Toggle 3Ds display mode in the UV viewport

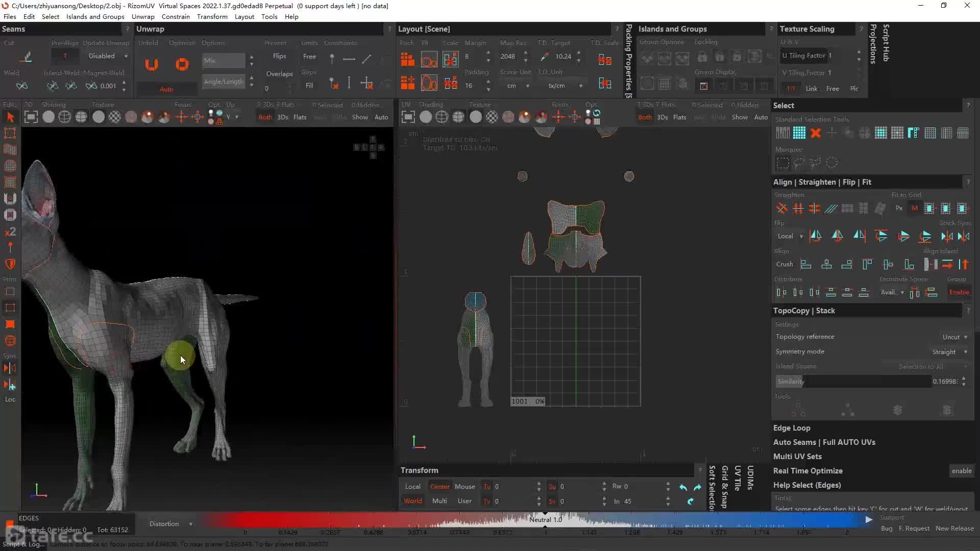[x=662, y=117]
